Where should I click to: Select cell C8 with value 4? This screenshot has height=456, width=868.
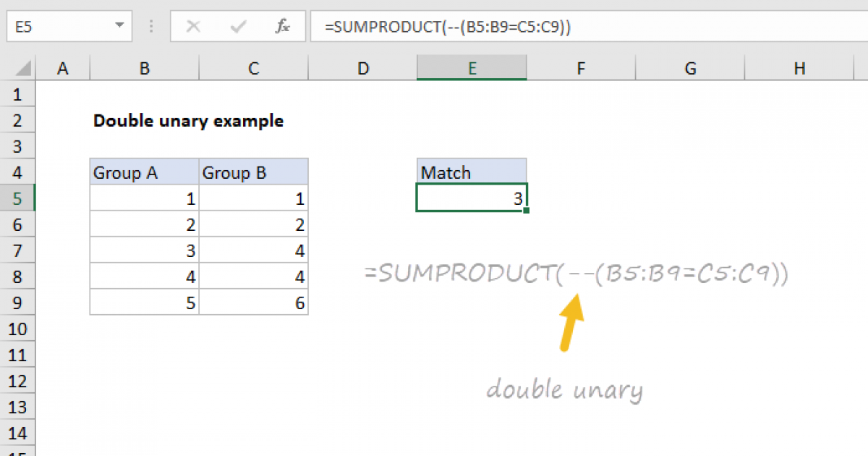[x=254, y=276]
